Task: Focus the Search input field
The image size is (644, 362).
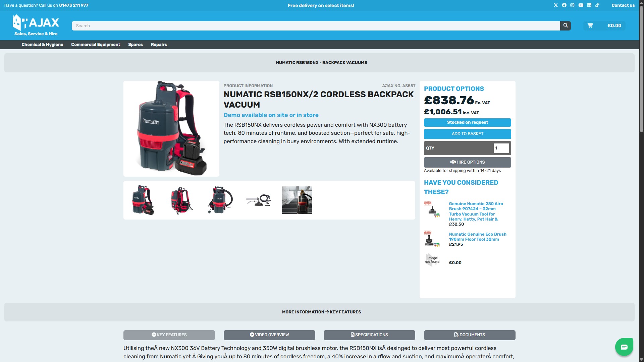Action: [x=316, y=26]
